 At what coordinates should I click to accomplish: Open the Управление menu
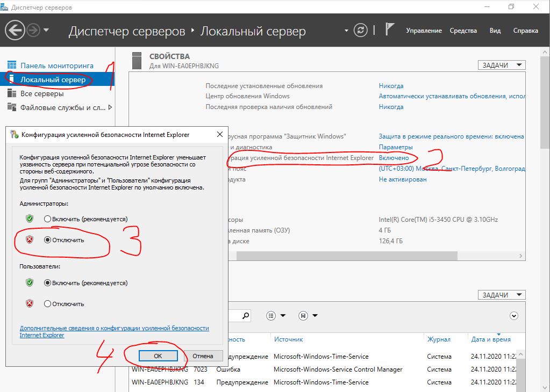pos(424,31)
